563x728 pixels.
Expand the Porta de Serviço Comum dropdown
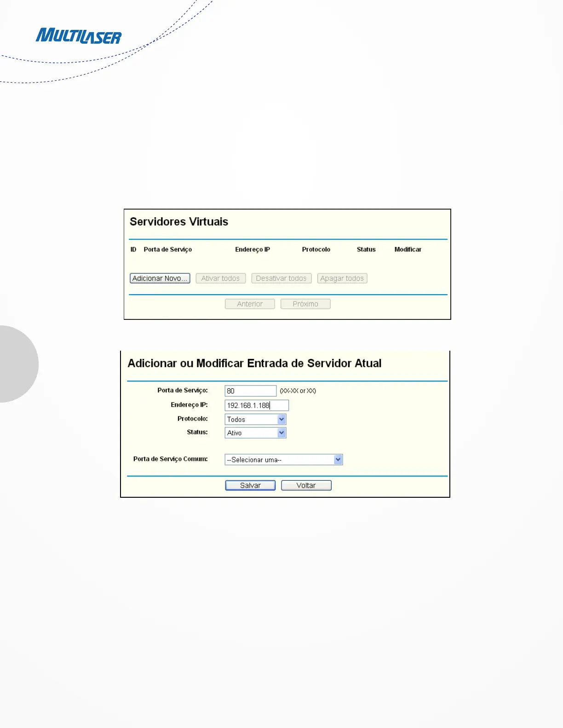click(284, 460)
